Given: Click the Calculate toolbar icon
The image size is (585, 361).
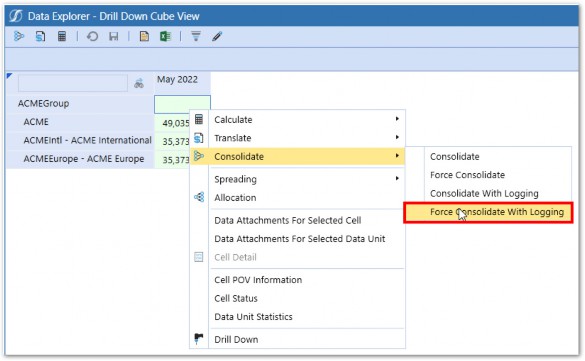Looking at the screenshot, I should point(62,36).
